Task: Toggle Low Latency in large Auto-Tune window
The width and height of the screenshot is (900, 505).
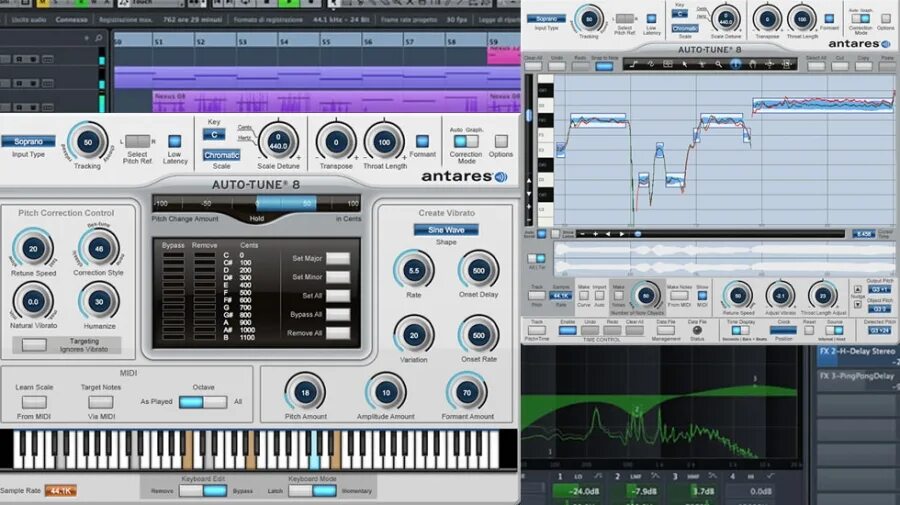Action: point(174,141)
